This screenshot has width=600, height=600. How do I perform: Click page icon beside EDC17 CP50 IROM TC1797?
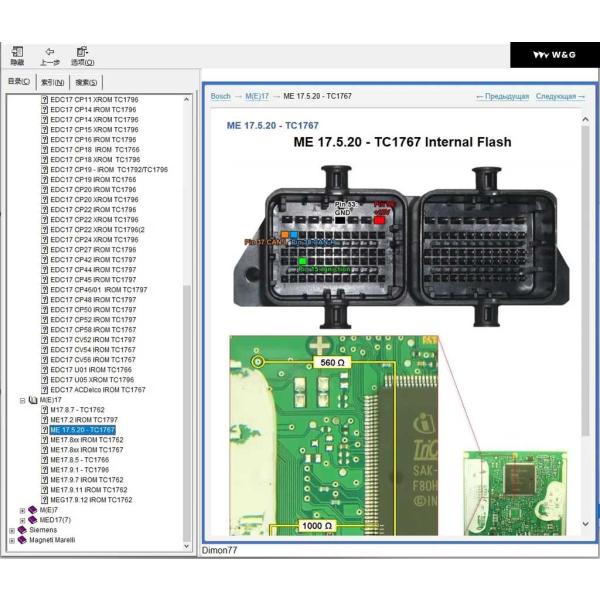tap(45, 310)
